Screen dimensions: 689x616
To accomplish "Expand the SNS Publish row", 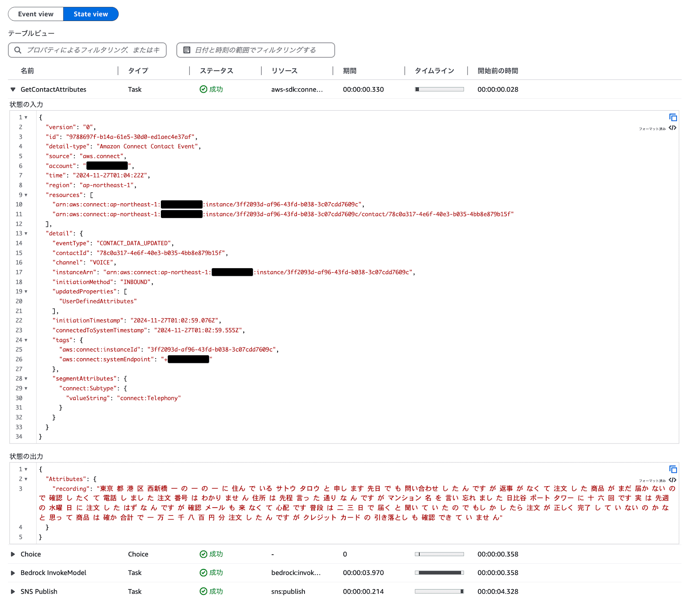I will (x=13, y=592).
